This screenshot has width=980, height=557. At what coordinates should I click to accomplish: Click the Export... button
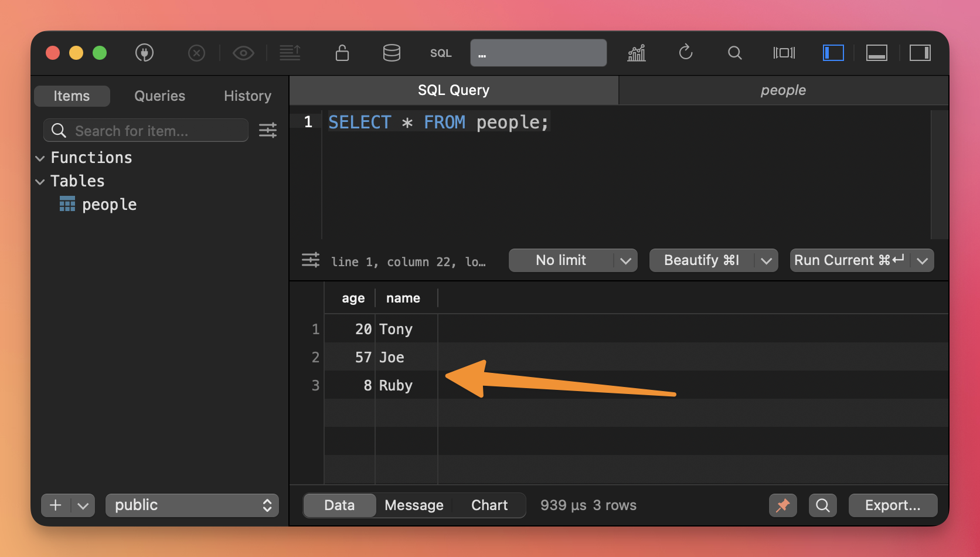point(892,505)
